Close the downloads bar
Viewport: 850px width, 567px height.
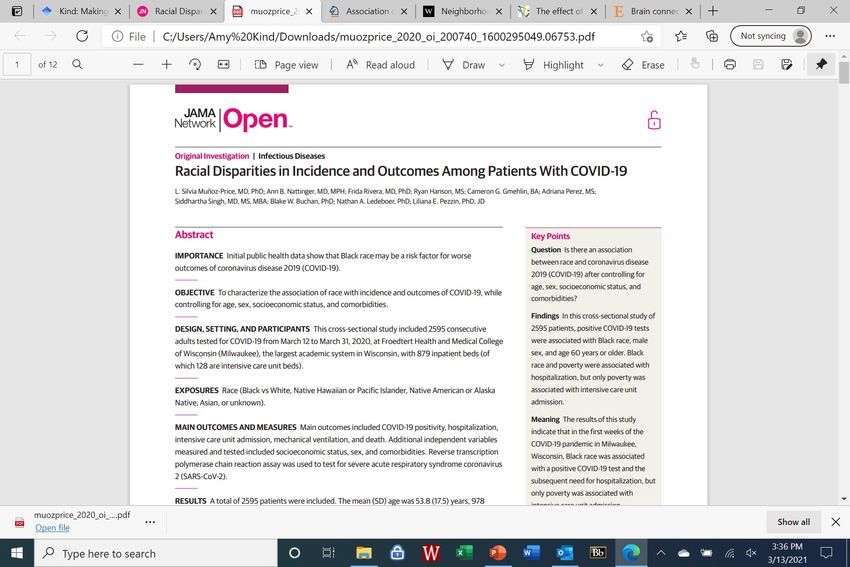point(835,521)
